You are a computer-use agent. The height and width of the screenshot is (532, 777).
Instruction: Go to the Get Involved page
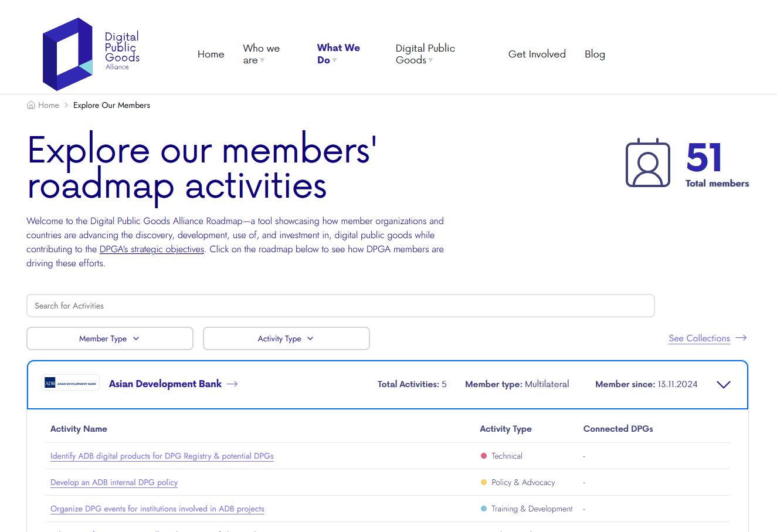537,54
